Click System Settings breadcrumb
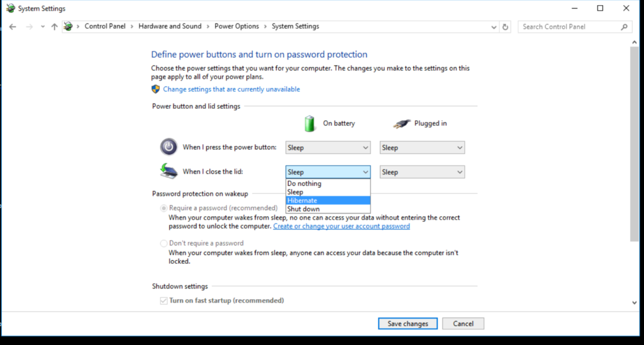The width and height of the screenshot is (644, 345). point(296,26)
